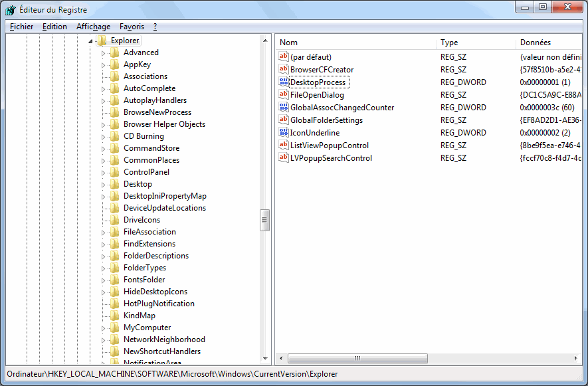Viewport: 588px width, 386px height.
Task: Click the IconUnderline DWORD icon
Action: point(284,132)
